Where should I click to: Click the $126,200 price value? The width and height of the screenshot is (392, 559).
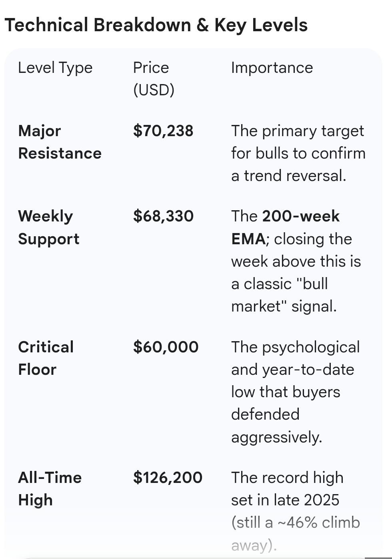click(x=168, y=478)
